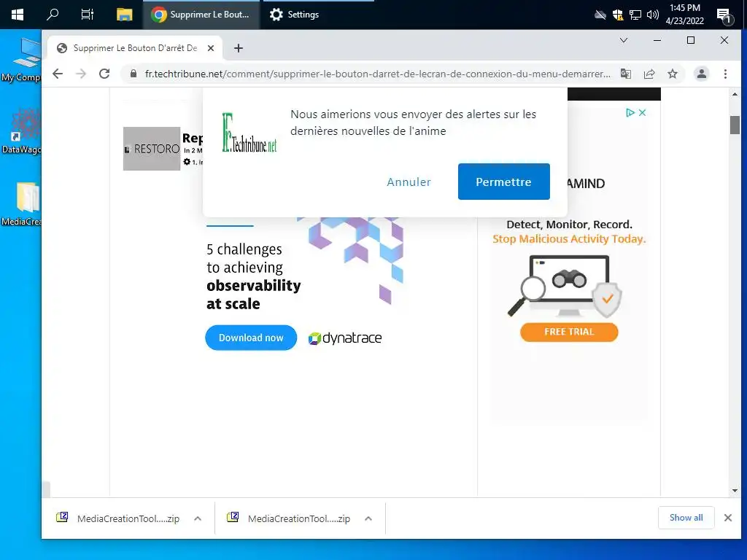Screen dimensions: 747x560
Task: Open Windows Security tray icon
Action: point(618,15)
